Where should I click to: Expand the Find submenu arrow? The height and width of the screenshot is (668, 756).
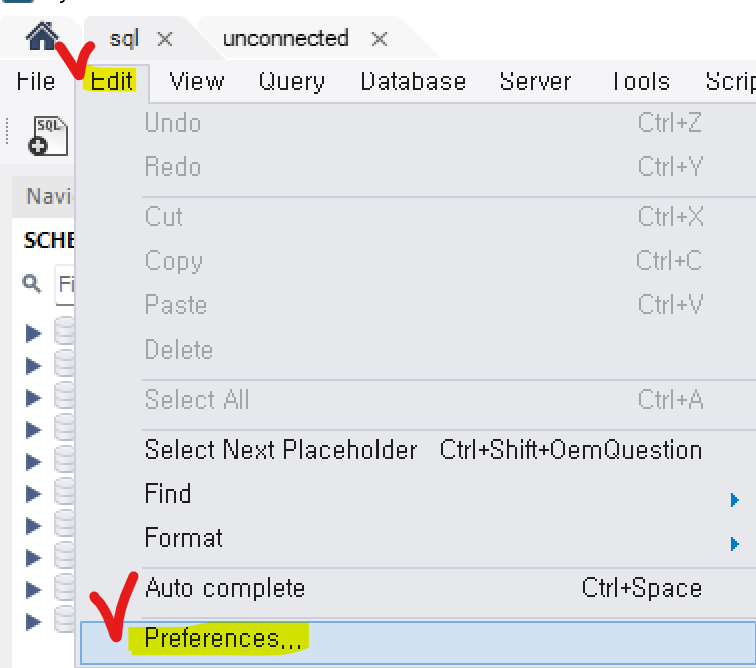735,499
